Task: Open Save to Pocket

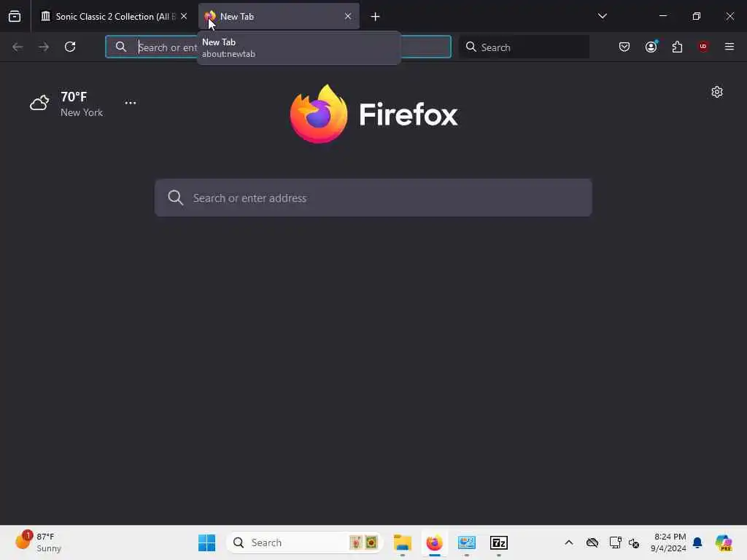Action: (624, 47)
